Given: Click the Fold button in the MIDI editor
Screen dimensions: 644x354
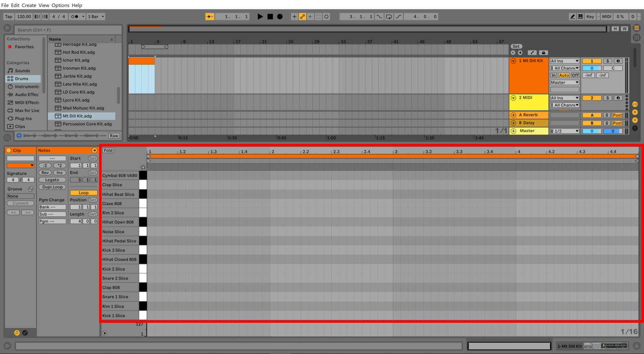Looking at the screenshot, I should [108, 150].
